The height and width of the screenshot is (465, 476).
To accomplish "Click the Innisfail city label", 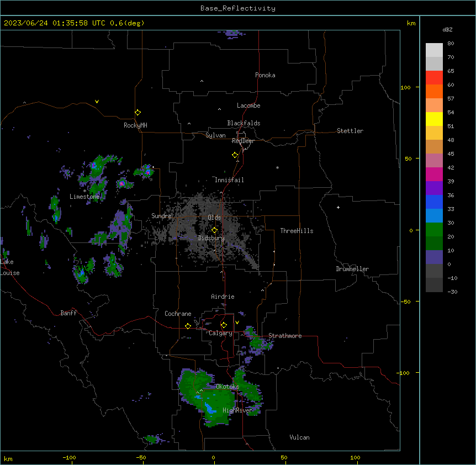I will point(229,180).
